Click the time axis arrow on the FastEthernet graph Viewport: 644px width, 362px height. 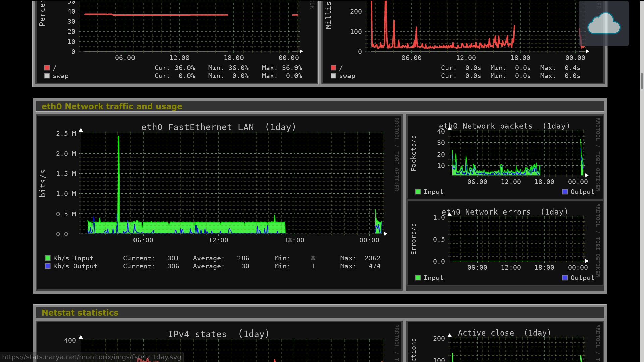click(386, 234)
